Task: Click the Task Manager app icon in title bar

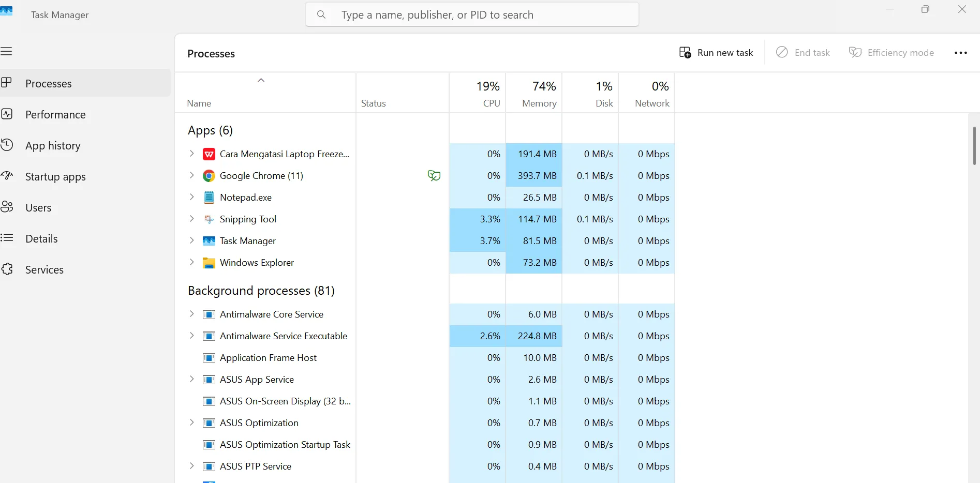Action: tap(6, 11)
